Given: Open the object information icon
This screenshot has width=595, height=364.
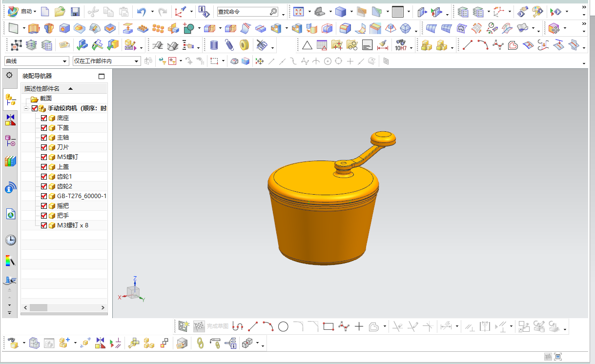Looking at the screenshot, I should point(204,11).
